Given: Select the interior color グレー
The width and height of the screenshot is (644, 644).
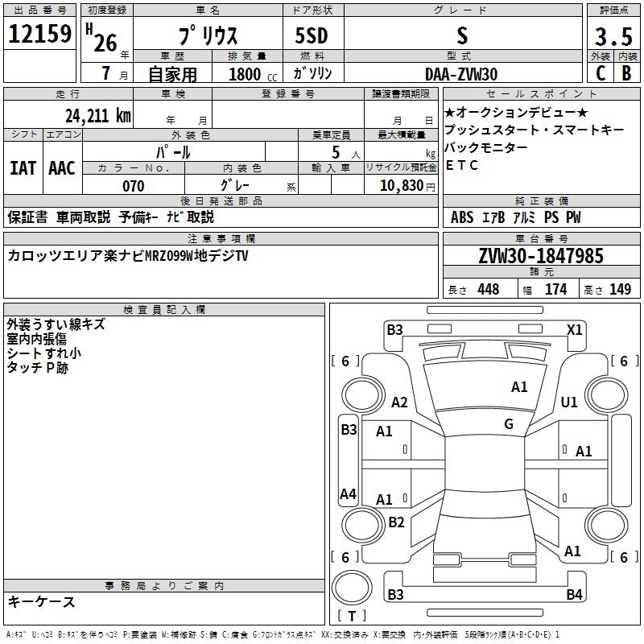Looking at the screenshot, I should pos(235,185).
